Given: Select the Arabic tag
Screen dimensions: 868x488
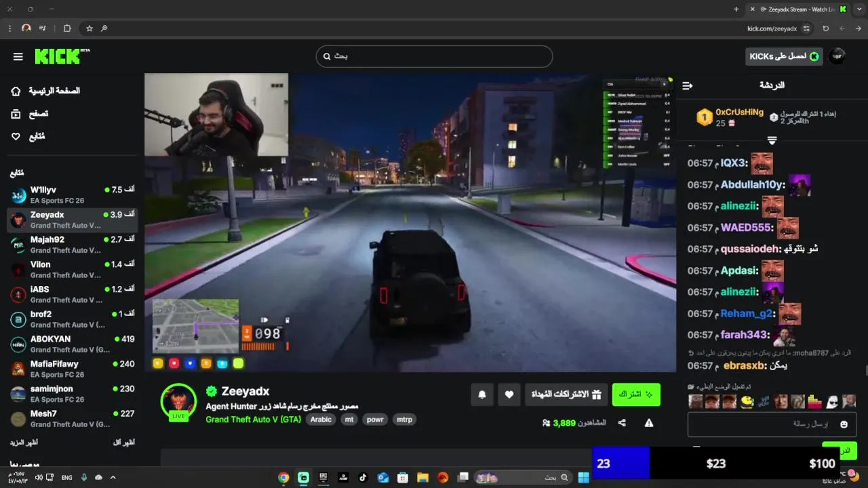Looking at the screenshot, I should pyautogui.click(x=321, y=420).
